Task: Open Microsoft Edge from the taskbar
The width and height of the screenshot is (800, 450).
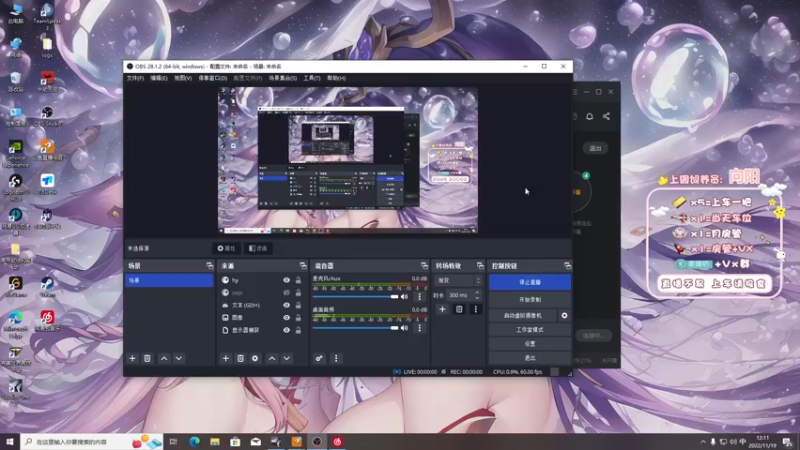Action: 194,442
